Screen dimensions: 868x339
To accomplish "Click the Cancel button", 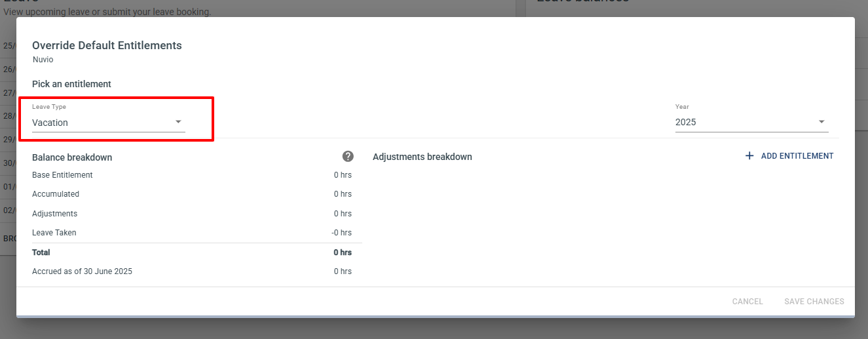I will [747, 302].
